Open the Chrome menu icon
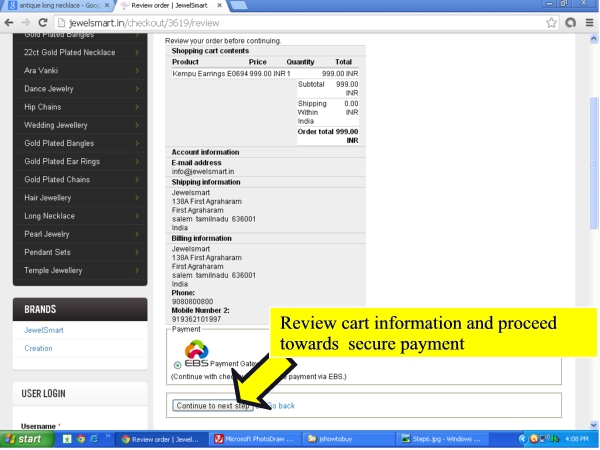Screen dimensions: 600x450 pos(589,23)
